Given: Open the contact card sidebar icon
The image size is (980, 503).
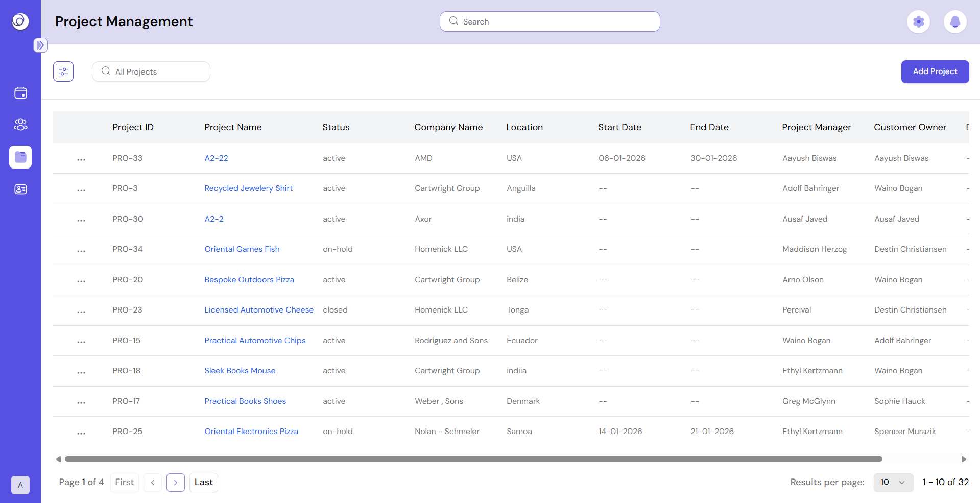Looking at the screenshot, I should point(20,189).
